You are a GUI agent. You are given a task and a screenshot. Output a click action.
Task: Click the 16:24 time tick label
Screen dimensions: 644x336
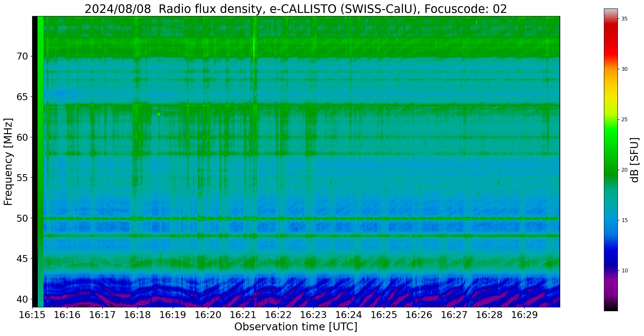click(x=349, y=315)
